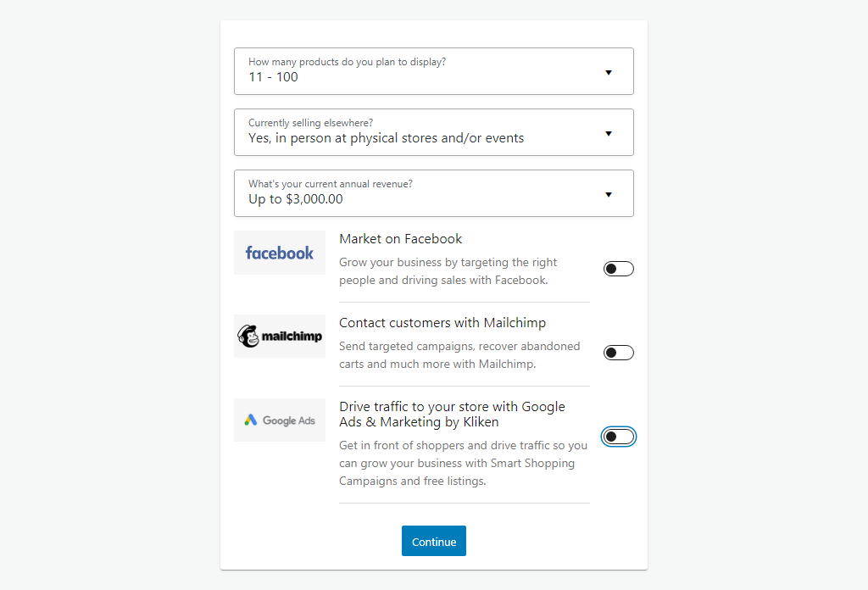Click the Drive traffic with Google Ads heading
The image size is (868, 590).
pos(453,414)
